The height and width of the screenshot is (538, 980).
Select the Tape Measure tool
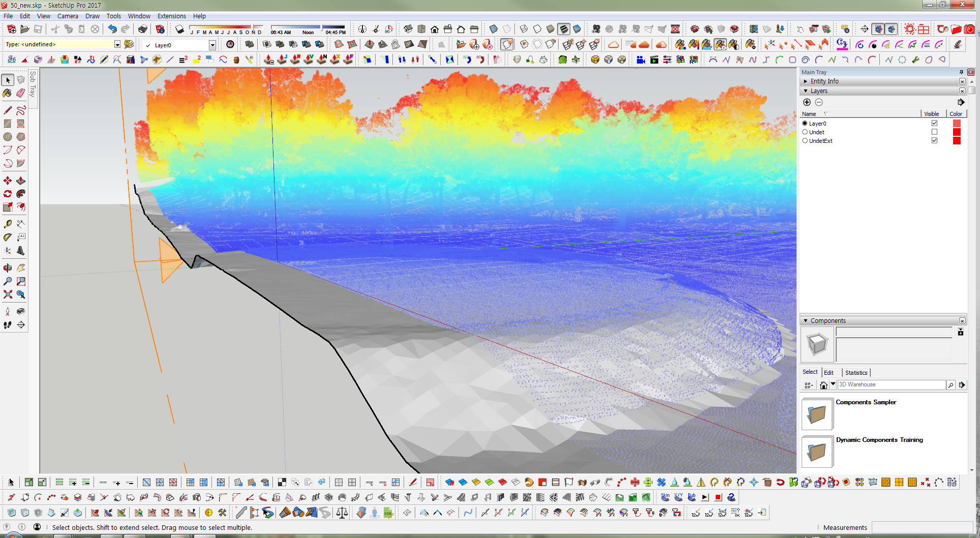tap(8, 224)
